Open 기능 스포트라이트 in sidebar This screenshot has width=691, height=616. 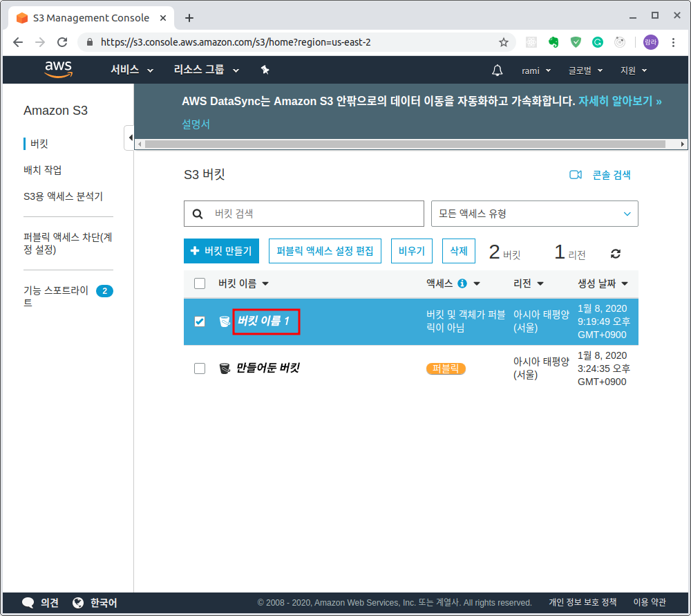pyautogui.click(x=56, y=297)
